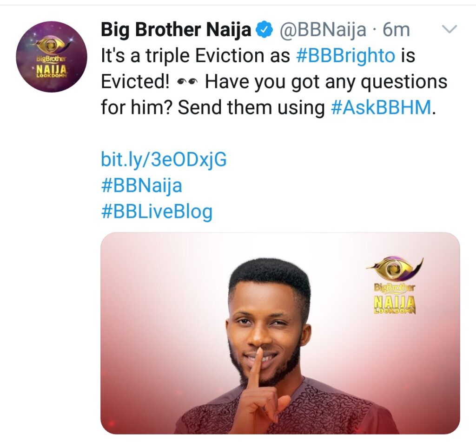The image size is (476, 448).
Task: Open the @BBNaija handle
Action: point(323,30)
